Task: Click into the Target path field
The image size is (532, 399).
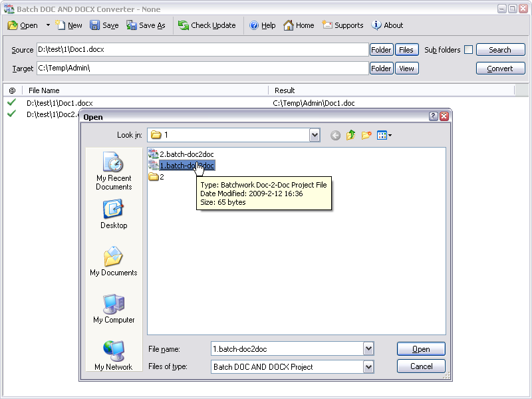Action: coord(203,68)
